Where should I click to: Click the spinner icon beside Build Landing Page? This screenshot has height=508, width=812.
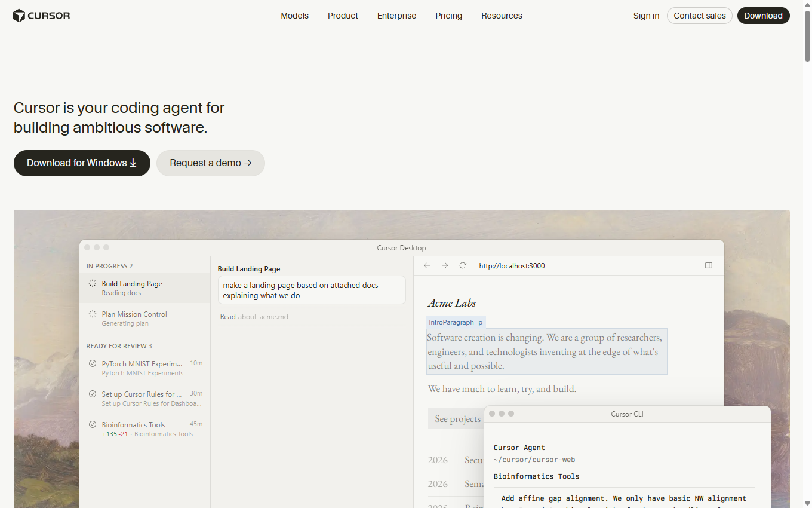click(x=93, y=283)
